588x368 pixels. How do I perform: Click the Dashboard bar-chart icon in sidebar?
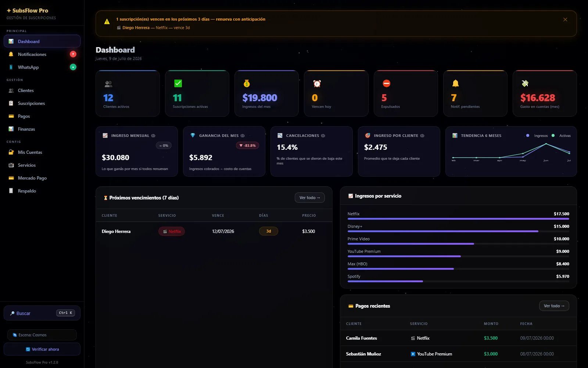click(11, 41)
